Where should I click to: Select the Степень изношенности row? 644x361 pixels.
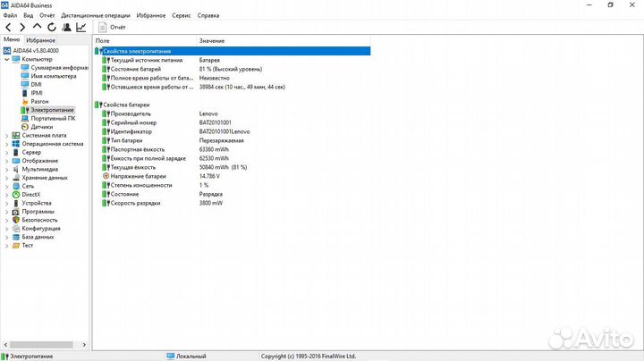pos(232,185)
